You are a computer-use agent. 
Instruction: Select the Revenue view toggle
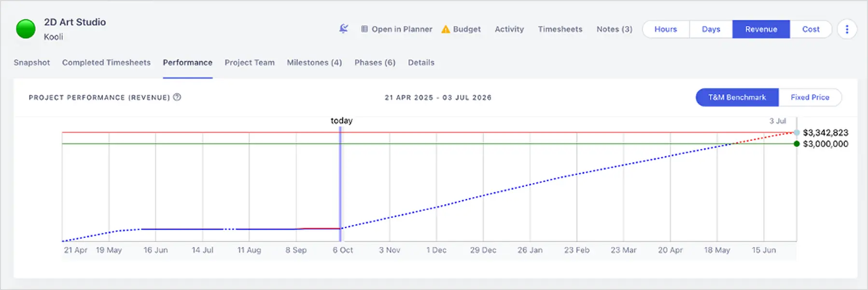click(x=761, y=29)
